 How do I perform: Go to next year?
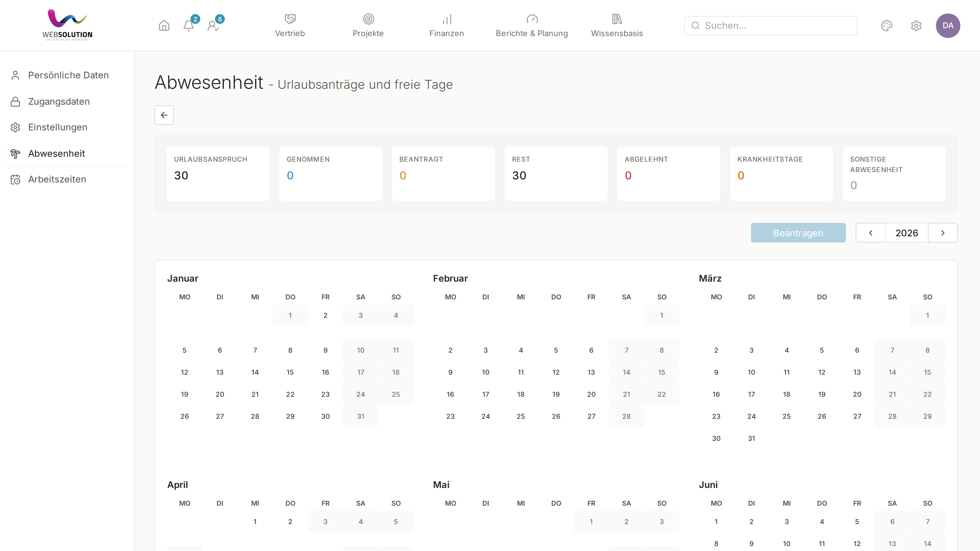point(943,233)
